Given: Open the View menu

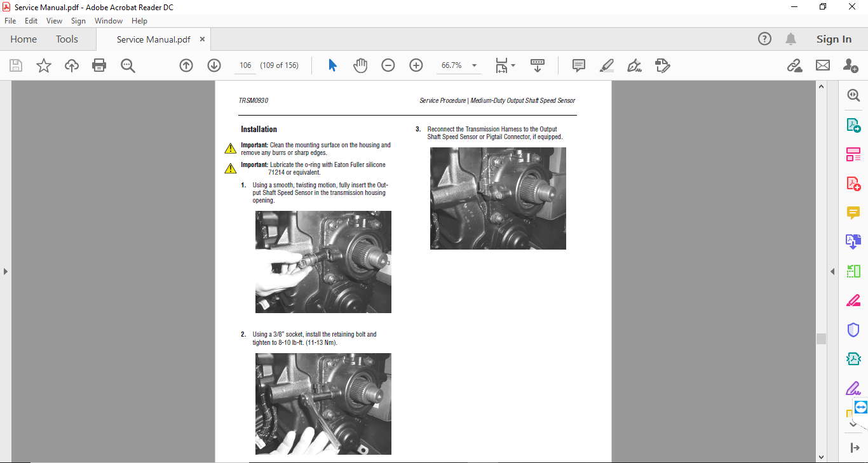Looking at the screenshot, I should (54, 21).
